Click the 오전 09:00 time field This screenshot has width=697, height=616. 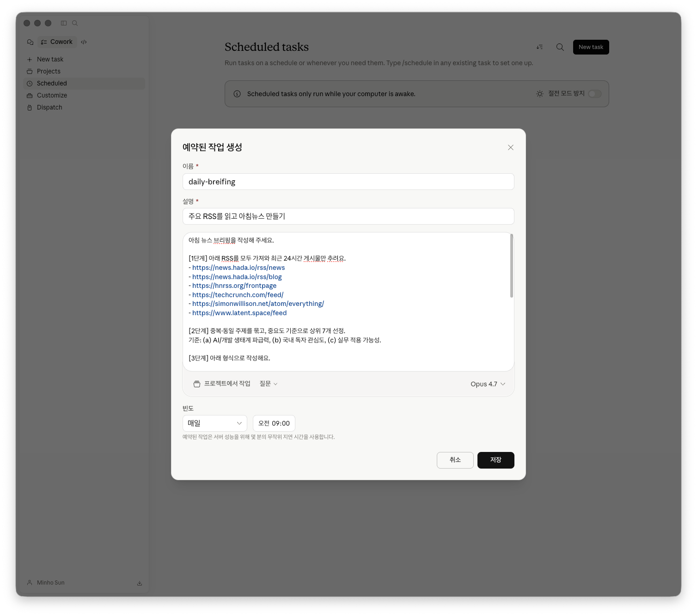click(274, 423)
